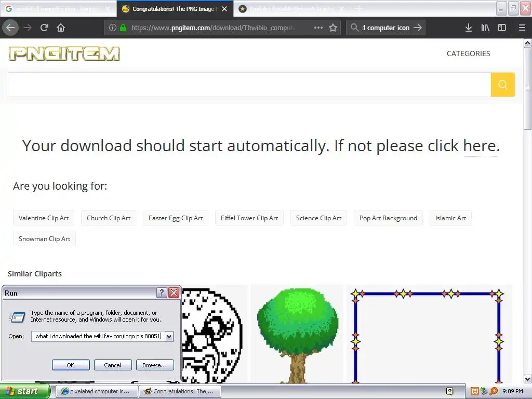Click the Run dialog Open text field
The width and height of the screenshot is (532, 399).
pyautogui.click(x=98, y=336)
